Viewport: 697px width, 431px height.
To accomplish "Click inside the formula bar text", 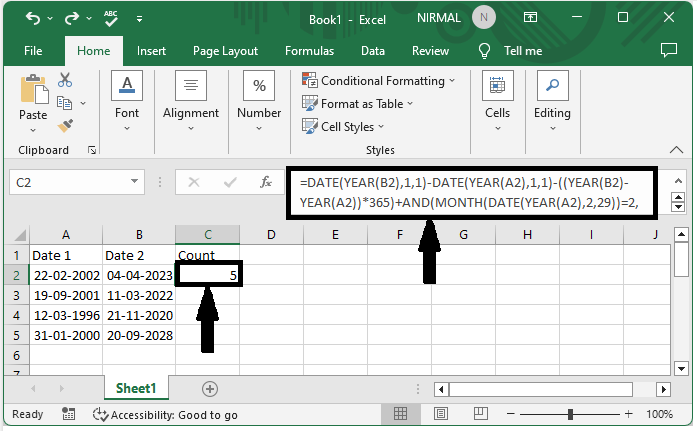I will (x=471, y=193).
